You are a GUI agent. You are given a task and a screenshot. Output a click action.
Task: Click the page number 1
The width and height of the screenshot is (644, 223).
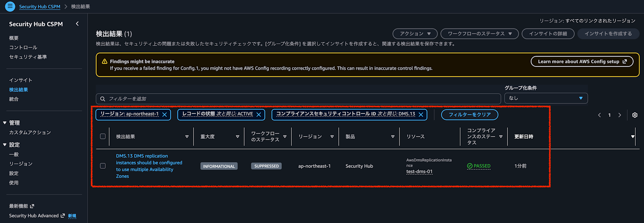[609, 115]
